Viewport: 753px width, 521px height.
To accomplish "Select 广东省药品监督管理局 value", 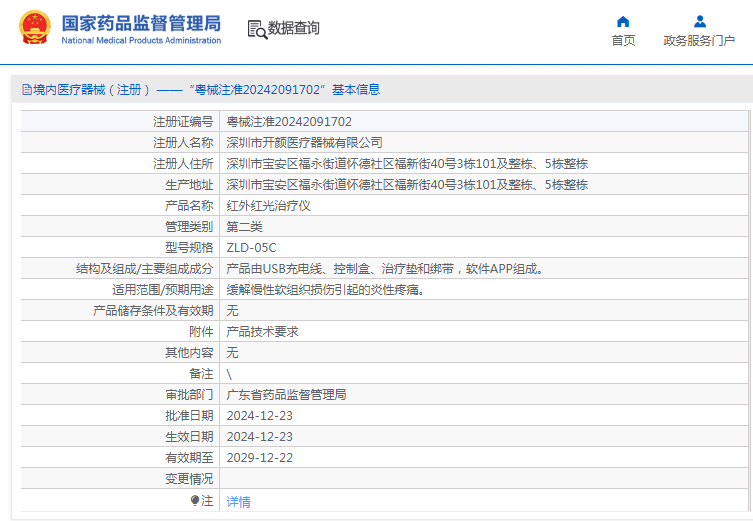I will [x=286, y=395].
